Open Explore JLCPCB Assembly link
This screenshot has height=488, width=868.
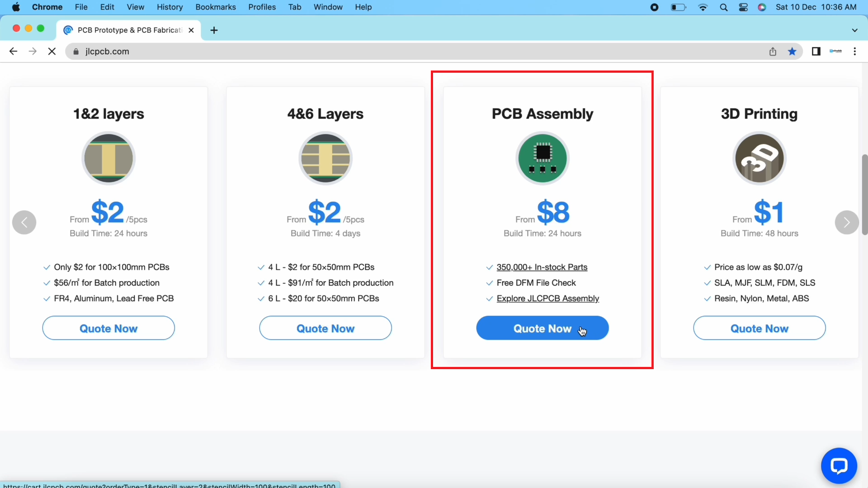click(x=548, y=298)
